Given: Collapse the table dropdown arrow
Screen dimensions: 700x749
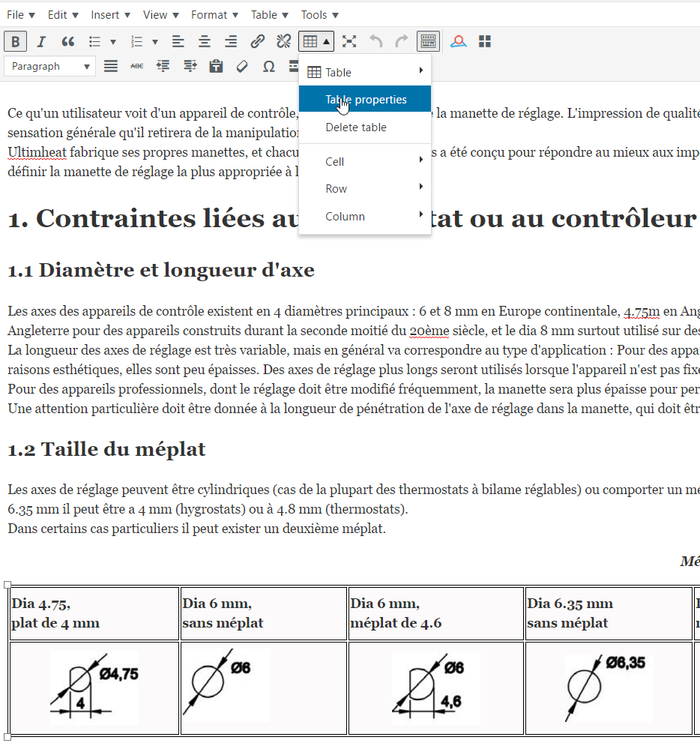Looking at the screenshot, I should (x=327, y=41).
